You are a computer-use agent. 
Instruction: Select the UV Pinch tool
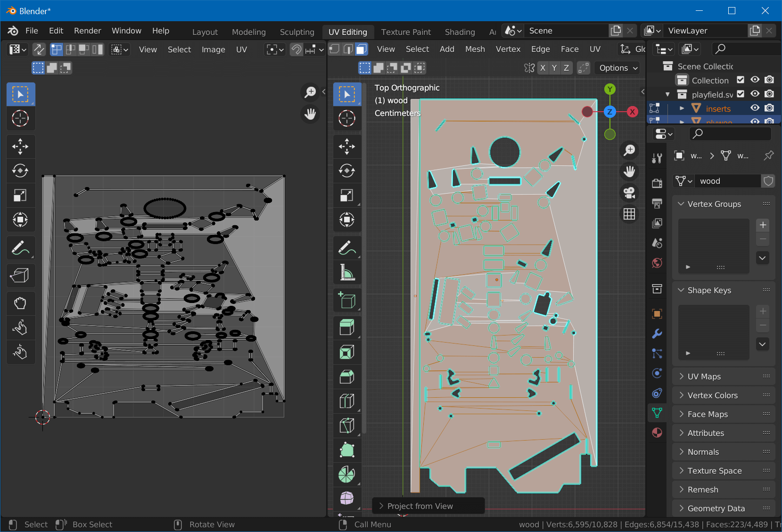tap(20, 352)
